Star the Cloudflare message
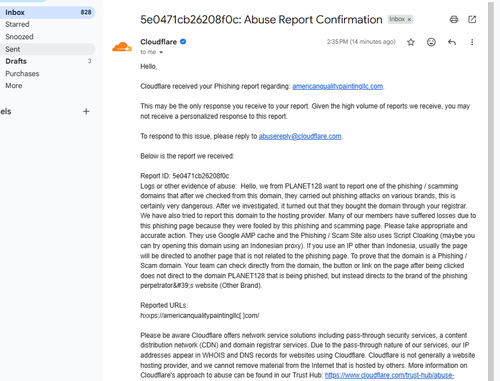The image size is (500, 381). point(411,42)
